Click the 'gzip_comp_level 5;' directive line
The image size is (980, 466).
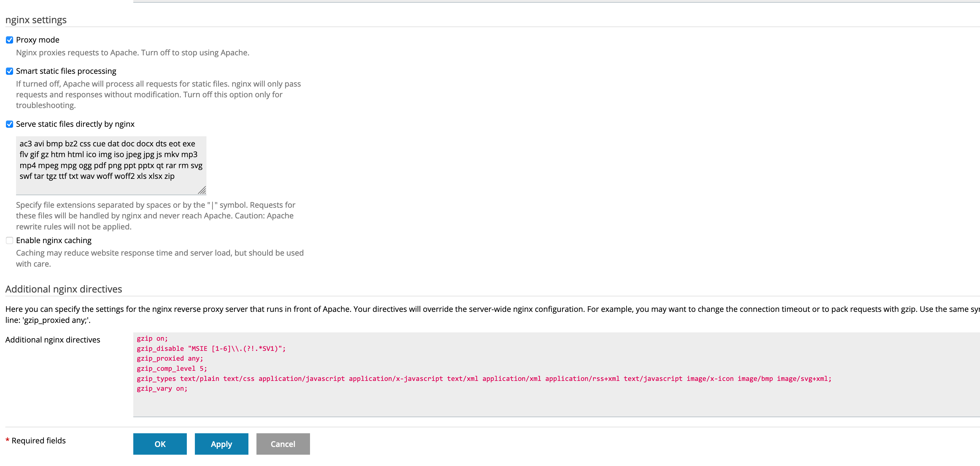[172, 369]
